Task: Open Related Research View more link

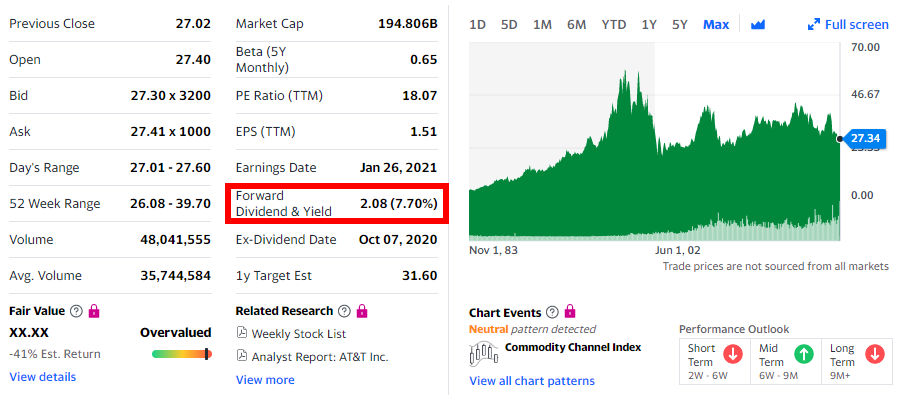Action: pyautogui.click(x=265, y=380)
